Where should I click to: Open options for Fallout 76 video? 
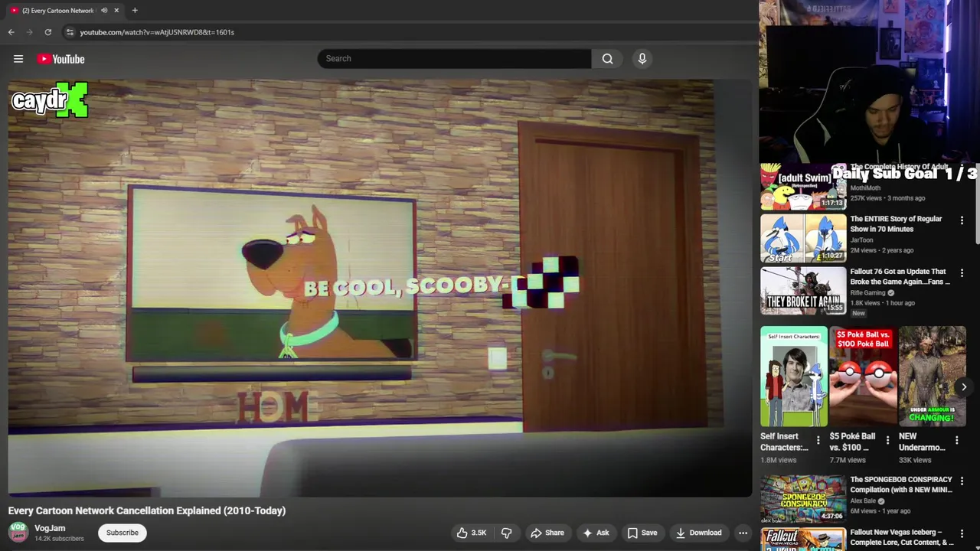pyautogui.click(x=962, y=272)
